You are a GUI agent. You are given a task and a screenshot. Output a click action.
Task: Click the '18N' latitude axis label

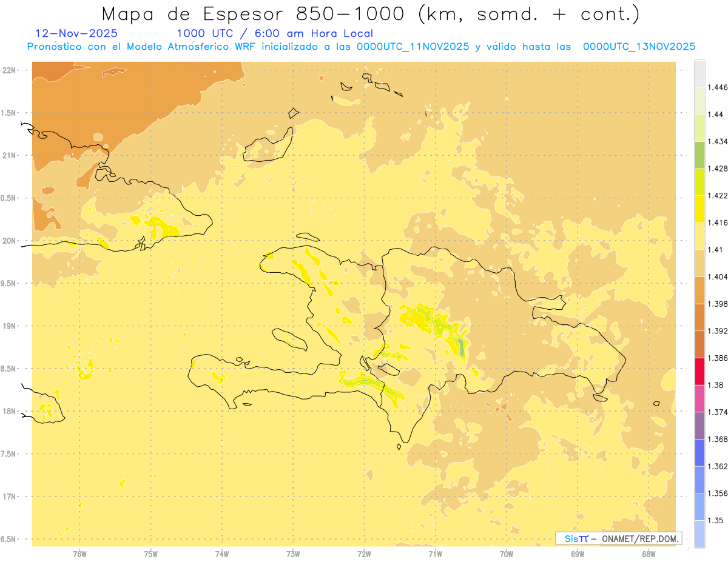pyautogui.click(x=10, y=411)
